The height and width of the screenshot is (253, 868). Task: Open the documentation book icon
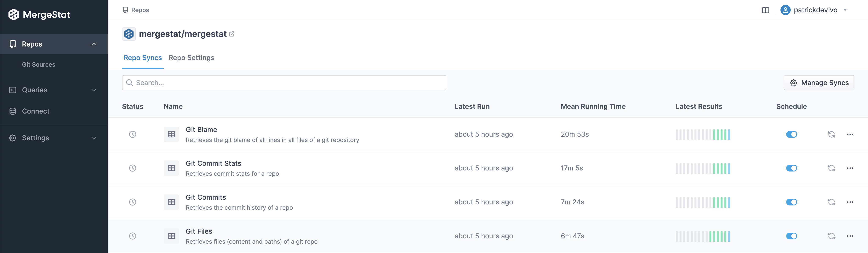[x=765, y=10]
